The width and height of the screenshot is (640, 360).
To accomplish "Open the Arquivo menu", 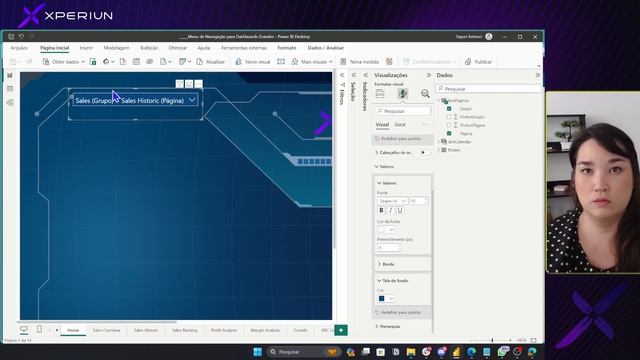I will tap(19, 48).
